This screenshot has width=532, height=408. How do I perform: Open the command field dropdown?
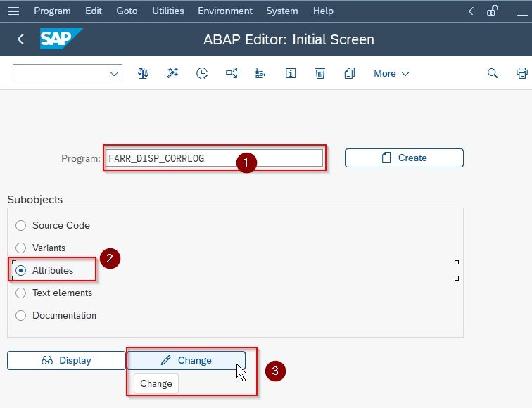[114, 73]
